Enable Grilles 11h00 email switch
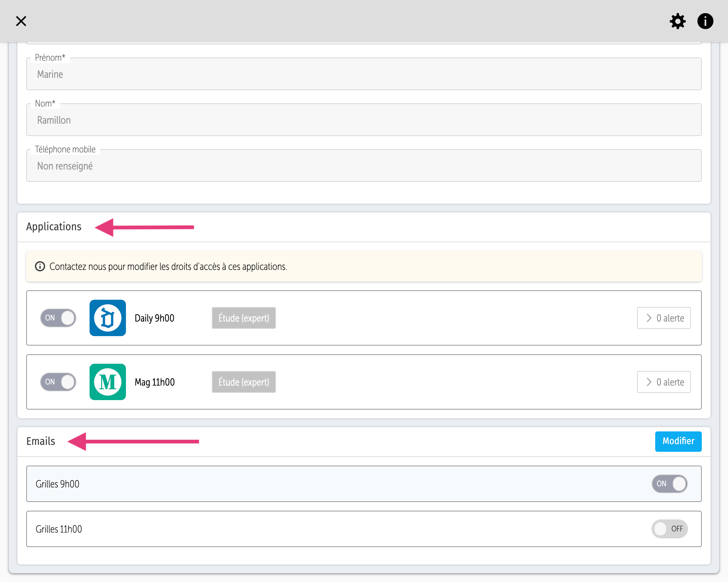Image resolution: width=728 pixels, height=582 pixels. tap(669, 529)
